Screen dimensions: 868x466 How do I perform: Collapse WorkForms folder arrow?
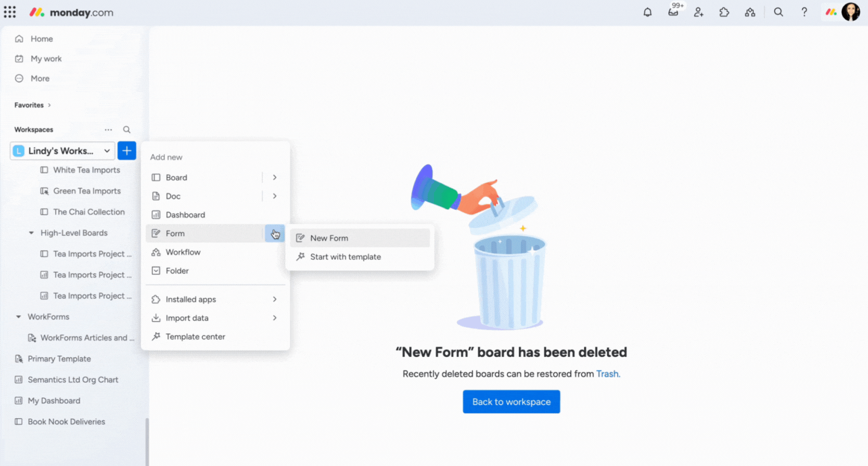pyautogui.click(x=18, y=317)
